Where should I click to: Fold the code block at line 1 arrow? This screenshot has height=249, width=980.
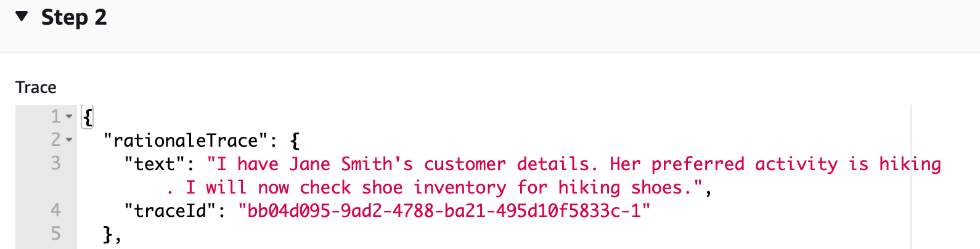[69, 116]
